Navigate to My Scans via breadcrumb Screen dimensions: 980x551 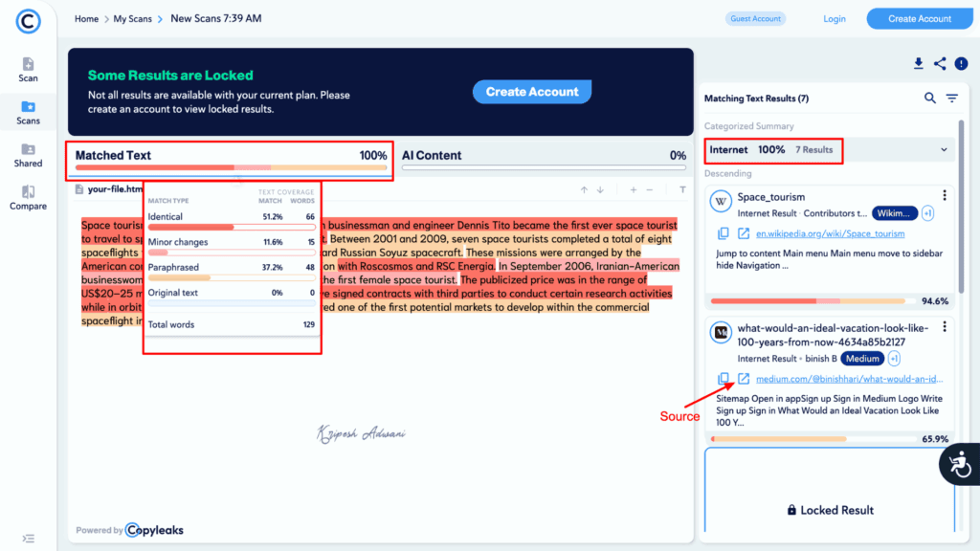click(x=133, y=18)
